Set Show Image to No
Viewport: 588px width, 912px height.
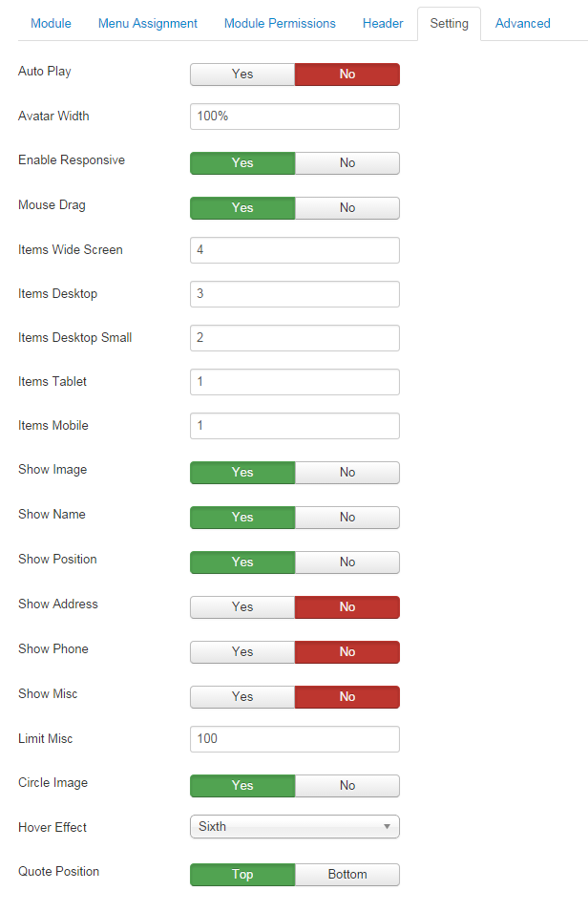click(346, 473)
